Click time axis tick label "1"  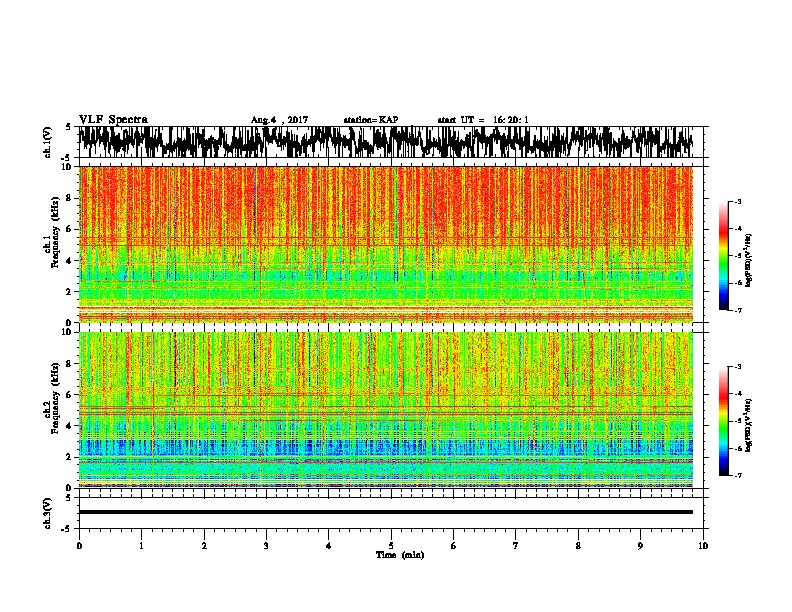tap(141, 546)
